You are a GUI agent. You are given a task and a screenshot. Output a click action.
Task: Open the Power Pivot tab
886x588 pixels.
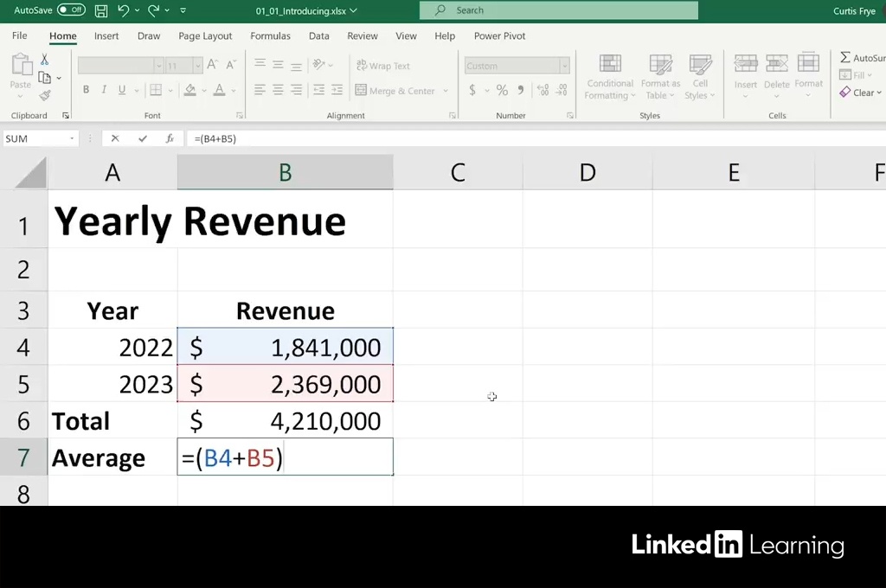[499, 36]
